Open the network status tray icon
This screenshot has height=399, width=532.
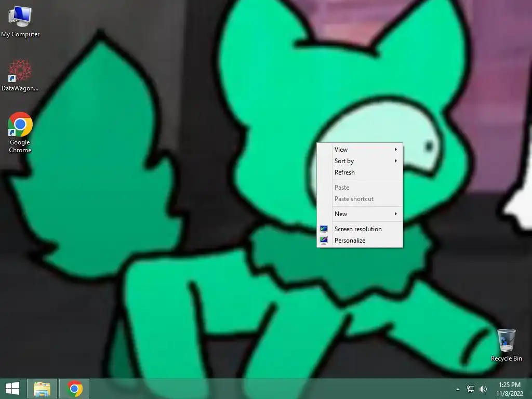click(471, 389)
